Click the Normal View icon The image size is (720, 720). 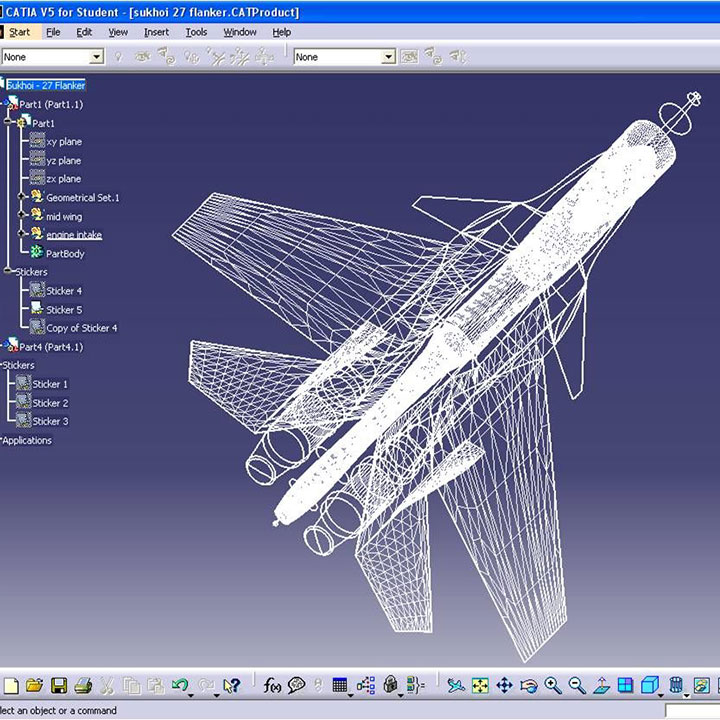tap(601, 686)
